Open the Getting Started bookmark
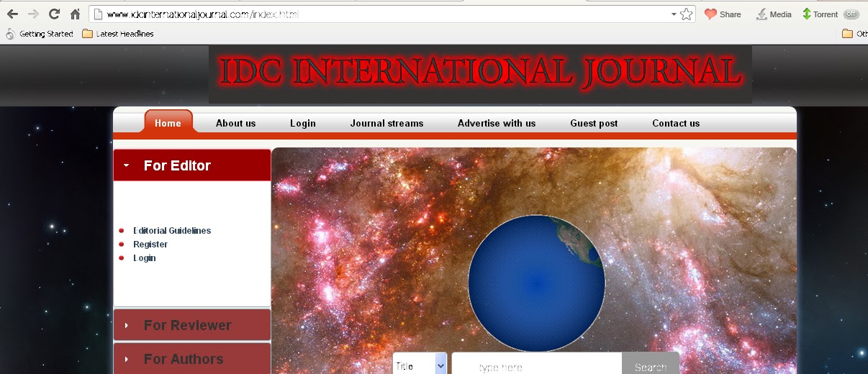This screenshot has width=868, height=374. pos(40,34)
